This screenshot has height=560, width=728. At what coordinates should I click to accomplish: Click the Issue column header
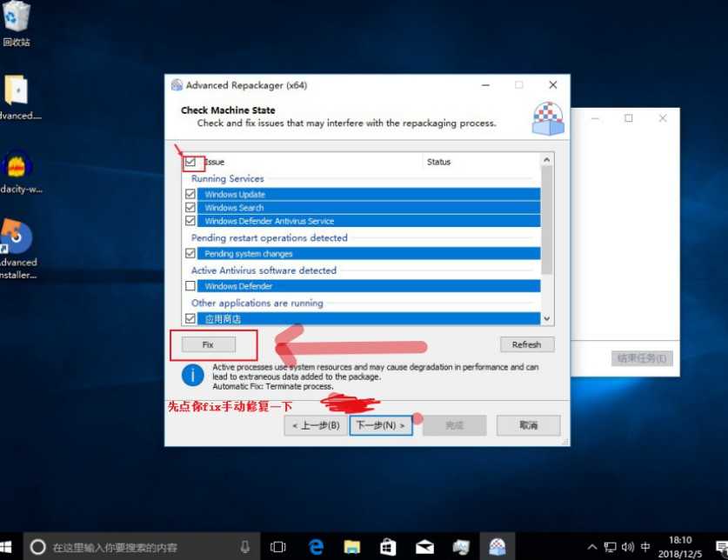(x=311, y=162)
